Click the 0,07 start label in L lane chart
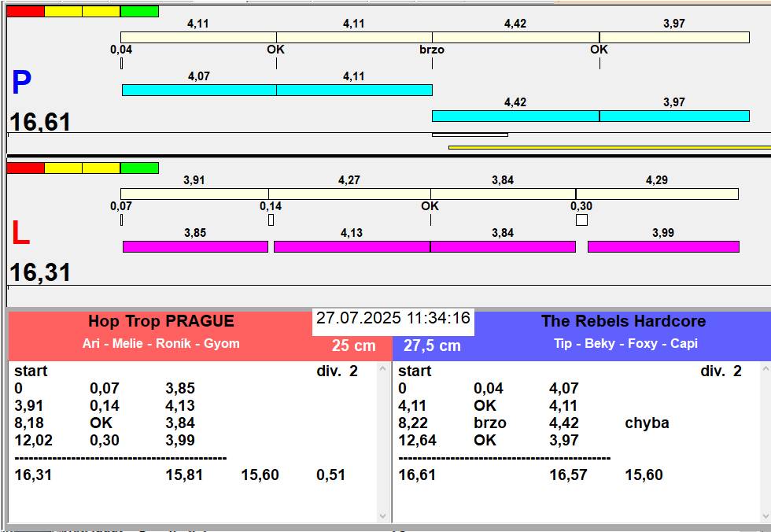Screen dimensions: 771x532 (x=121, y=206)
